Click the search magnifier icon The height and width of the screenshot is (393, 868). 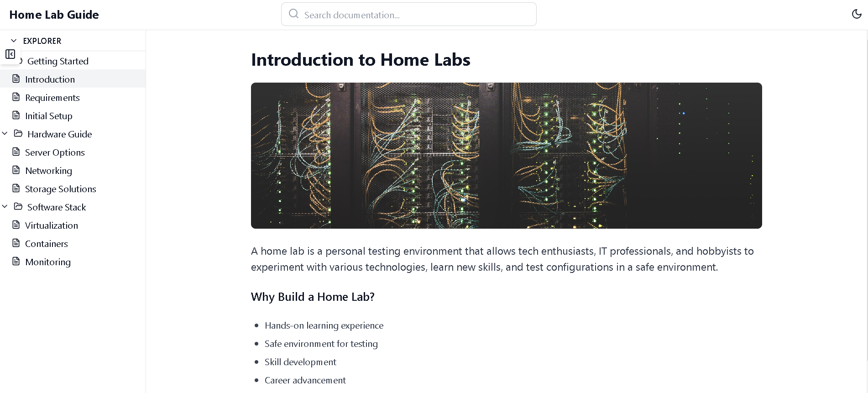294,14
